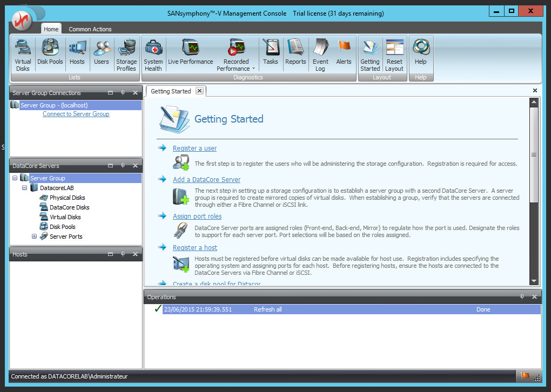
Task: Pin the DataCore Servers panel
Action: point(123,166)
